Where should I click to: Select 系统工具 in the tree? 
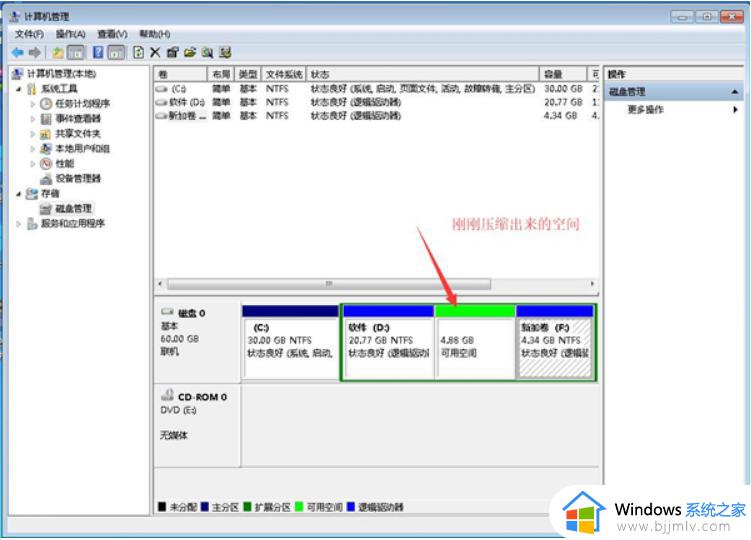point(59,89)
